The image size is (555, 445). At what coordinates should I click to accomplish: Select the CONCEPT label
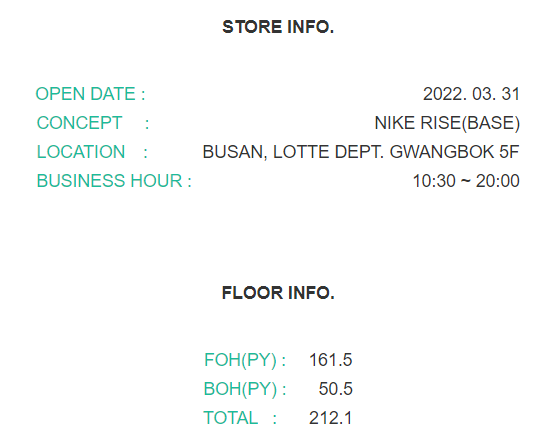coord(80,123)
